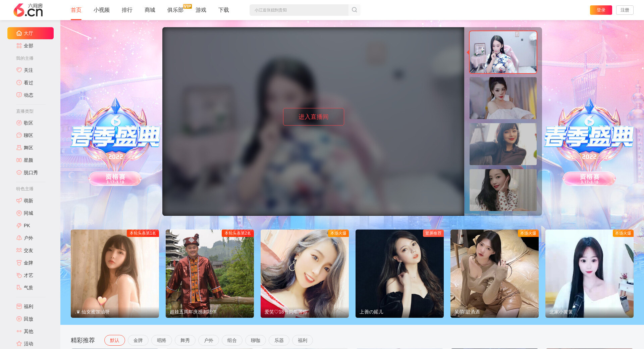Select the 默认 filter pill
This screenshot has width=644, height=349.
(x=114, y=340)
